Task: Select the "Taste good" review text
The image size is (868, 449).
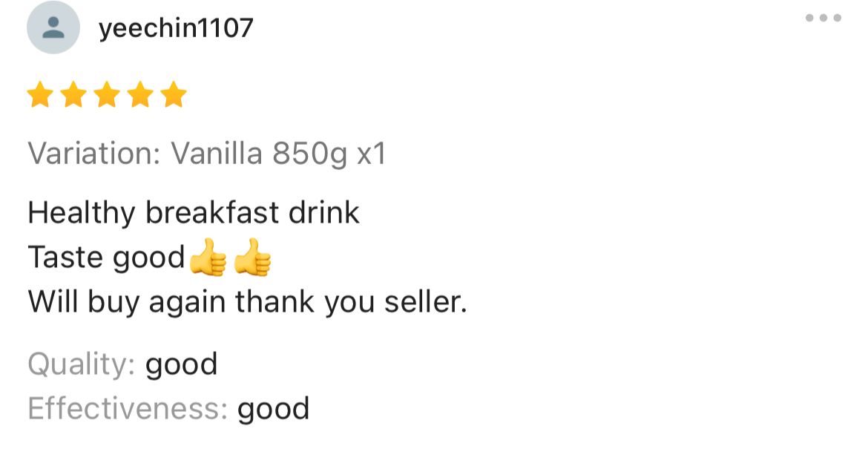Action: coord(106,258)
